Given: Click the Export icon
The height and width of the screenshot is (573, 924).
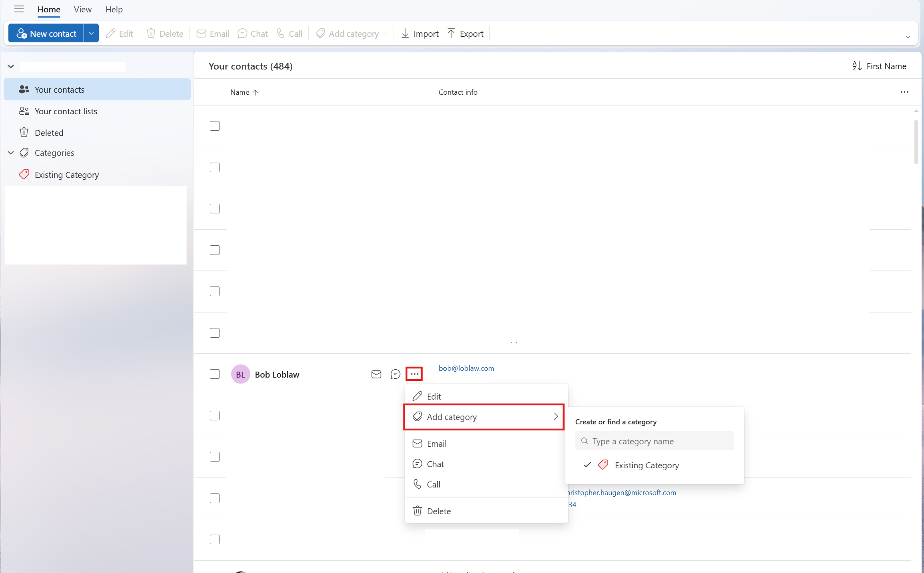Looking at the screenshot, I should pyautogui.click(x=451, y=34).
